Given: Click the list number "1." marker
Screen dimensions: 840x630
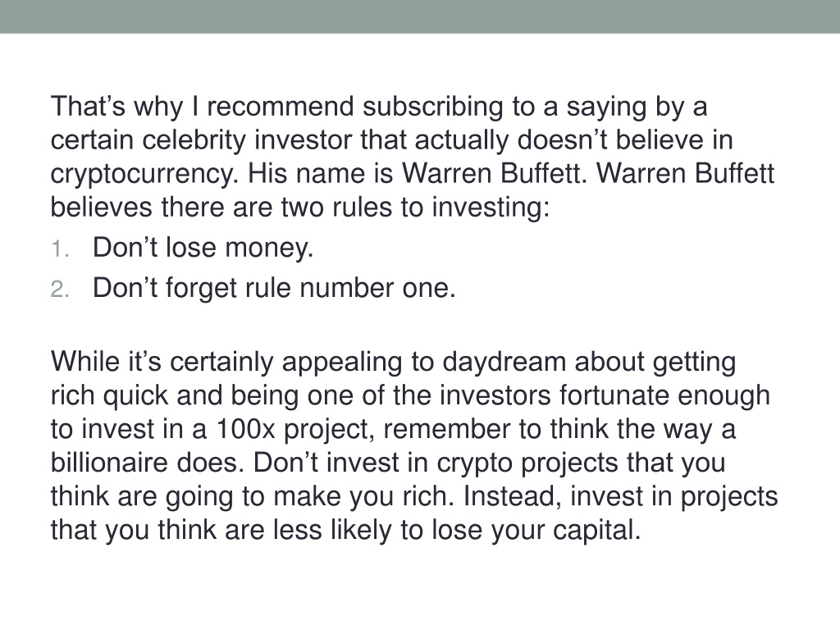Looking at the screenshot, I should click(x=60, y=249).
